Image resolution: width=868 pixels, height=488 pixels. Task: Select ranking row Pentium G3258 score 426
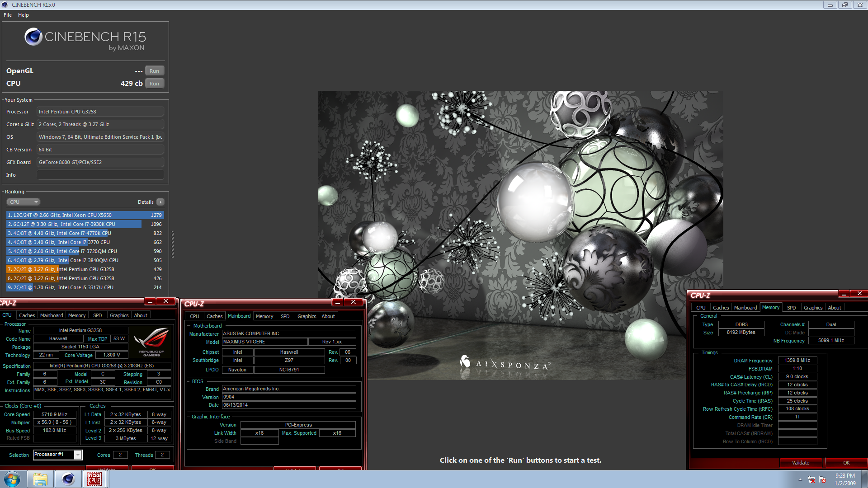(x=85, y=278)
